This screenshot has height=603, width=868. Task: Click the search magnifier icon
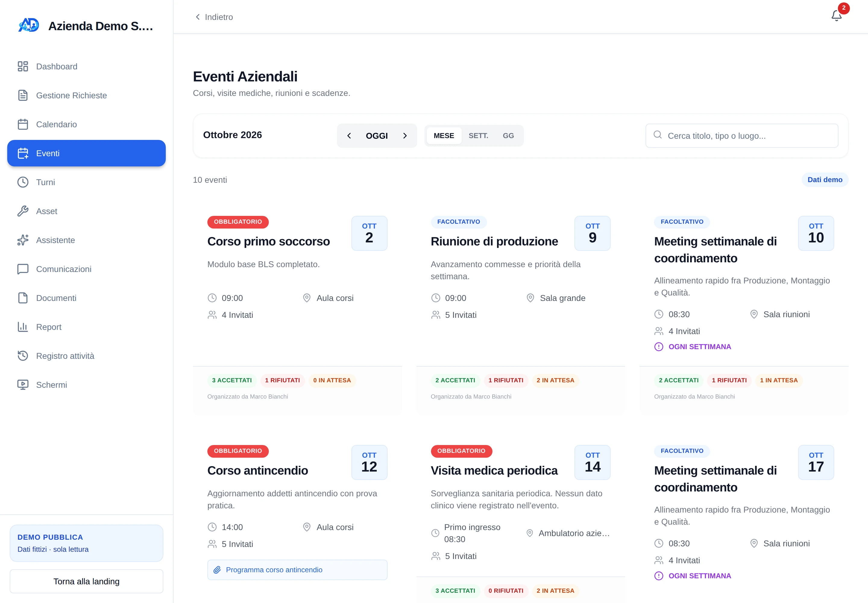point(658,135)
